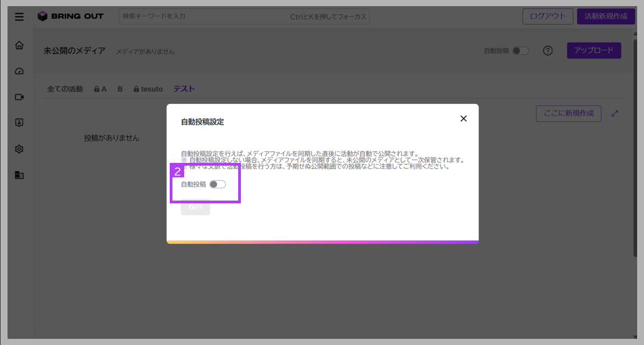Select the video camera icon in sidebar
The image size is (644, 345).
19,97
